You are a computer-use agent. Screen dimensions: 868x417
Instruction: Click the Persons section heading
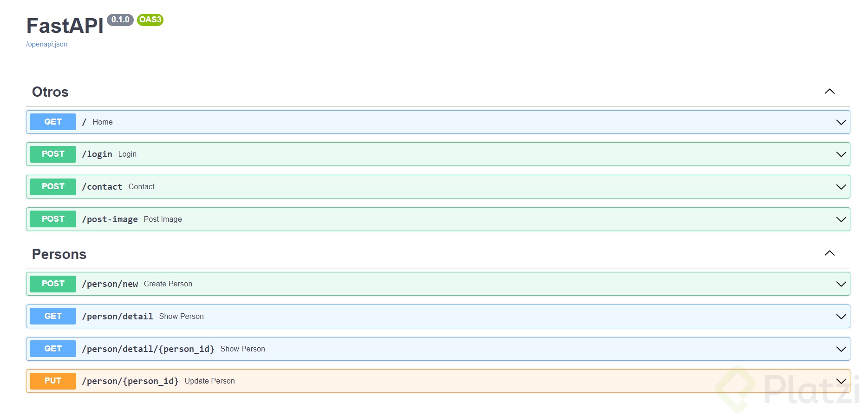tap(59, 254)
